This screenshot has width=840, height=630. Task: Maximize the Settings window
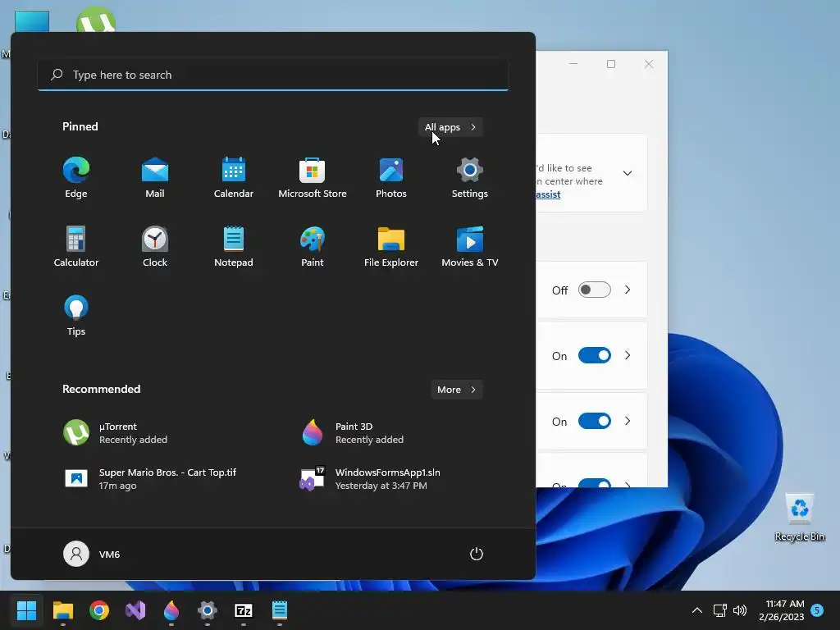click(610, 64)
